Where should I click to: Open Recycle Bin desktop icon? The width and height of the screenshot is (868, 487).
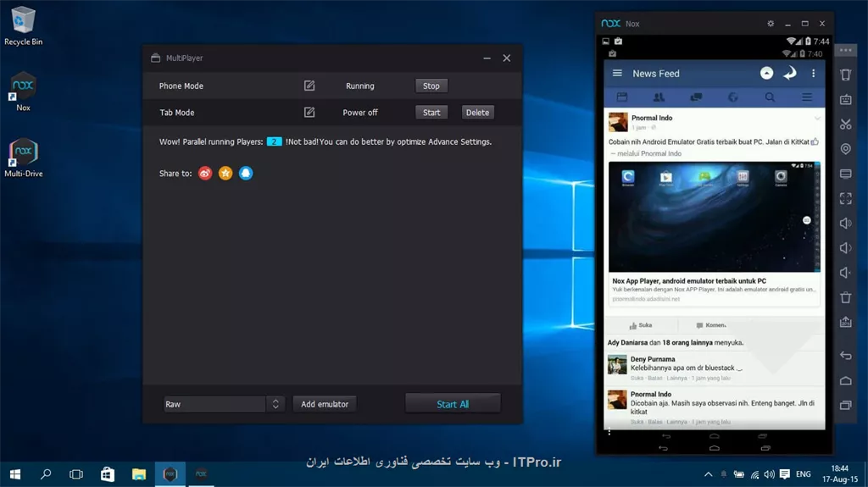(23, 25)
